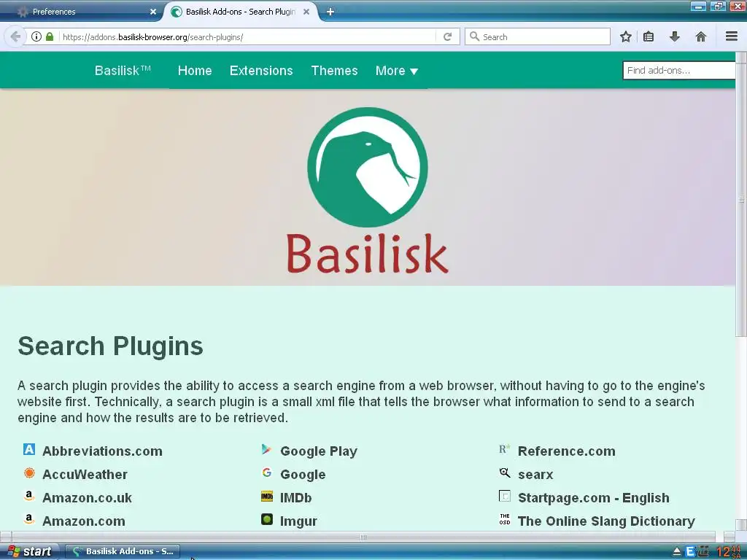Click Basilisk Add-ons taskbar button
This screenshot has height=560, width=747.
(x=123, y=551)
